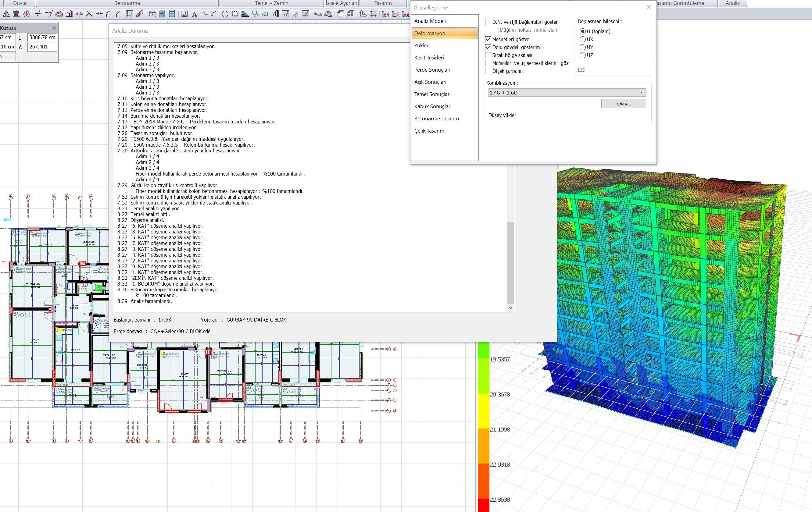Insert picture using the image icon
Viewport: 812px width, 512px height.
(x=184, y=14)
